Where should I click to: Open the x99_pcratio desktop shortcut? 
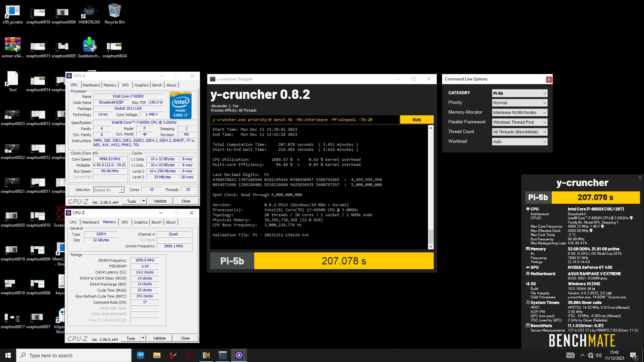tap(12, 14)
